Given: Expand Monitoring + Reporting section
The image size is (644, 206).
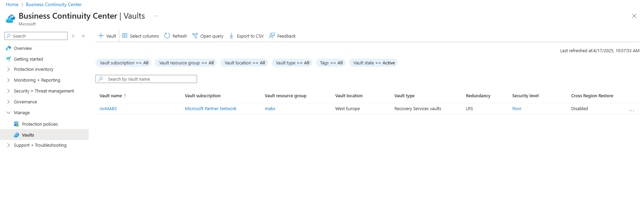Looking at the screenshot, I should pyautogui.click(x=8, y=80).
